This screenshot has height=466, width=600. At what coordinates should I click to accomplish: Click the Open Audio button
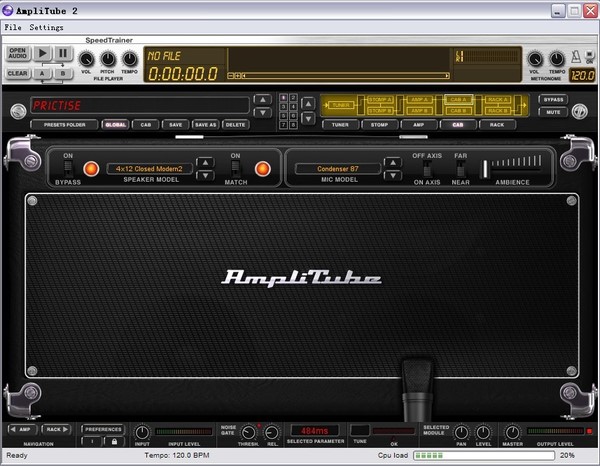(x=18, y=53)
